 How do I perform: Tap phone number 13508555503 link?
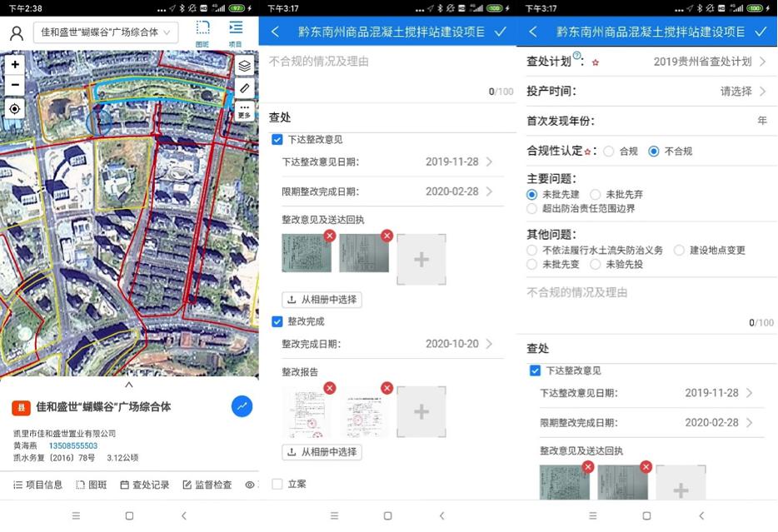73,446
